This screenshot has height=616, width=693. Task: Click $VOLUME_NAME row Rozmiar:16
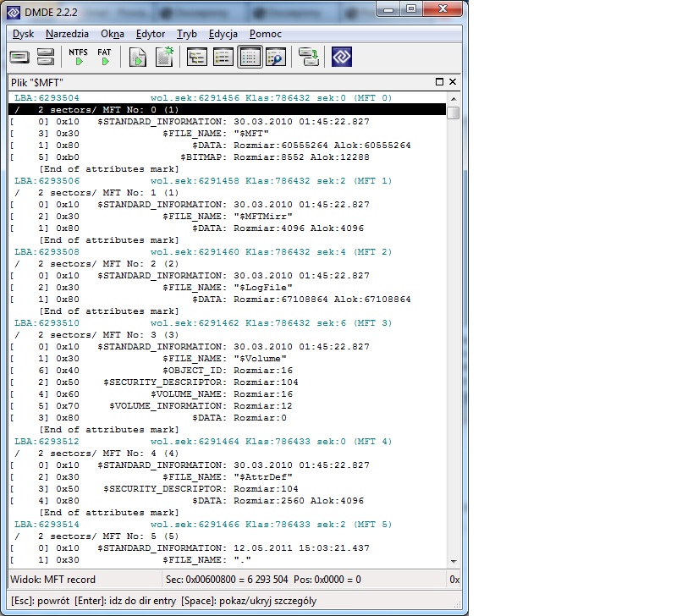click(227, 394)
